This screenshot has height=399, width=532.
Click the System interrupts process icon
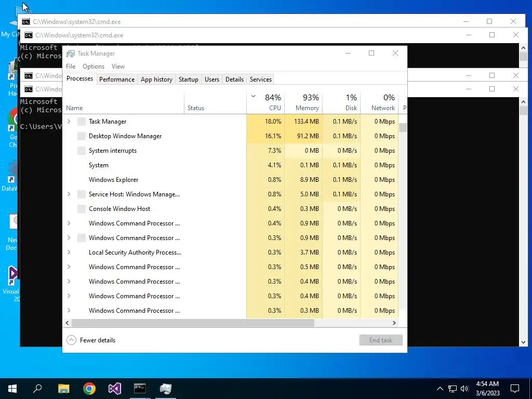coord(82,151)
